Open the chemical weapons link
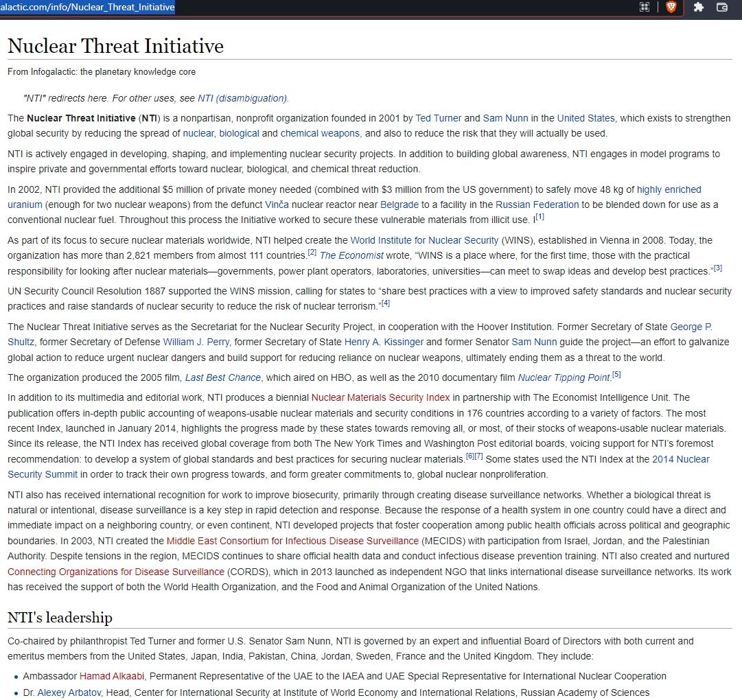 (320, 133)
